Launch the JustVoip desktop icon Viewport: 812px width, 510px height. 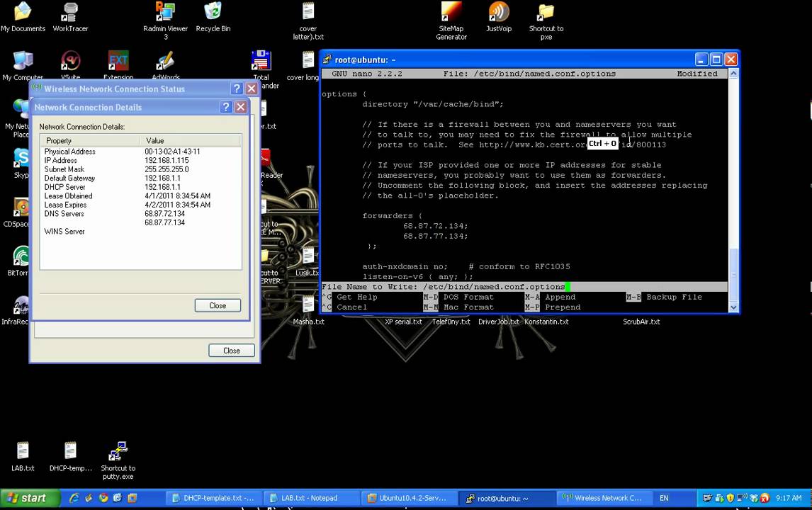pos(499,16)
